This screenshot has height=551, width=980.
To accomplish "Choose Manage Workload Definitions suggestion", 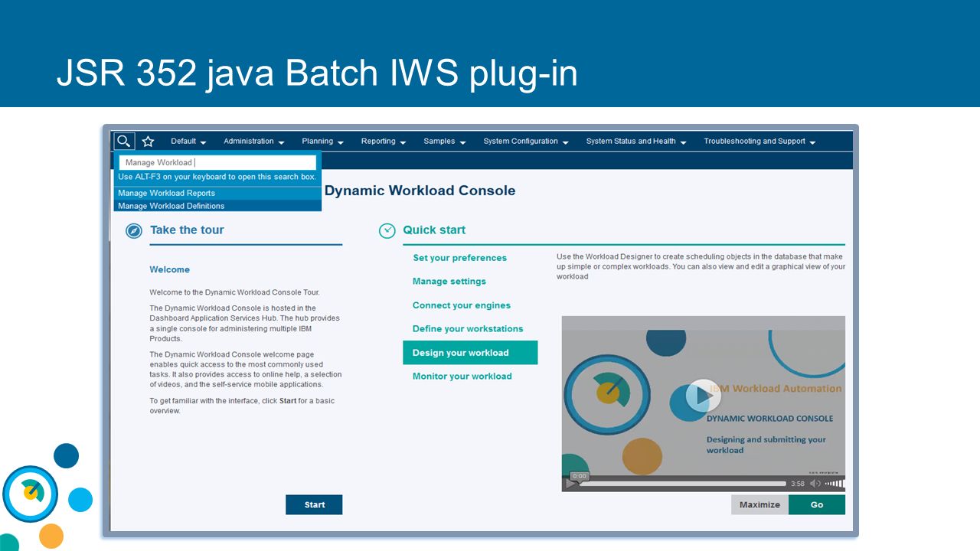I will pos(217,206).
